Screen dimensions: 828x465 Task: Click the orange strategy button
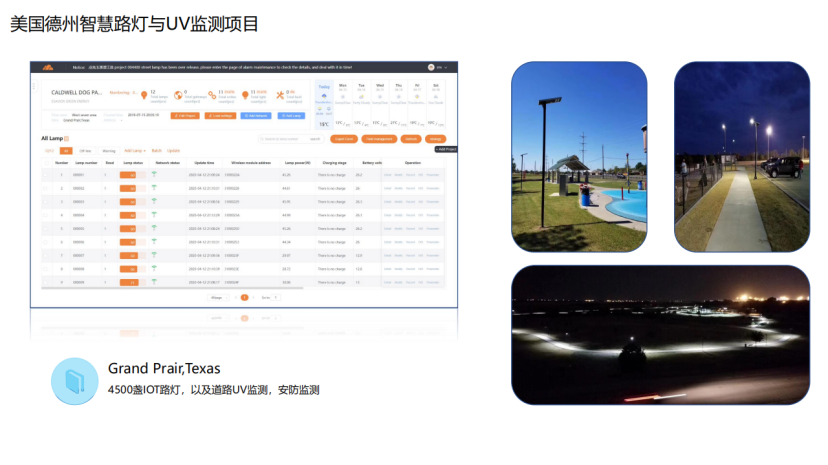pos(435,139)
